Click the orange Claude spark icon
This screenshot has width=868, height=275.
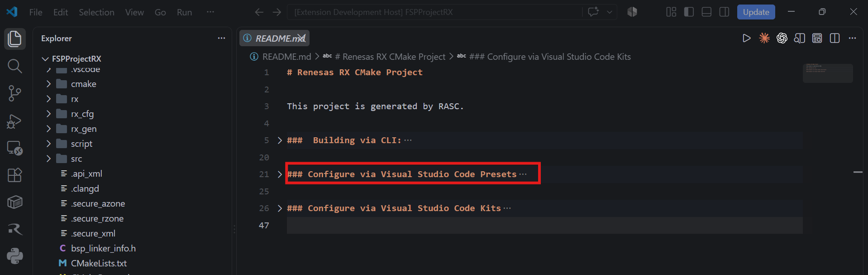tap(764, 39)
